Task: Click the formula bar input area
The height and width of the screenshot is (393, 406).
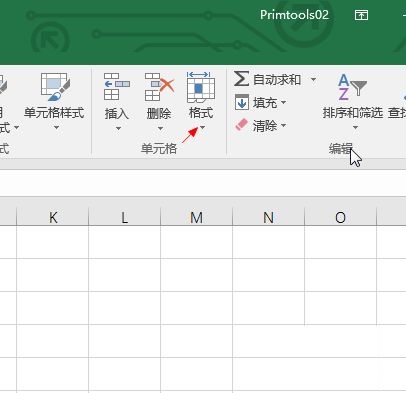Action: [x=203, y=183]
